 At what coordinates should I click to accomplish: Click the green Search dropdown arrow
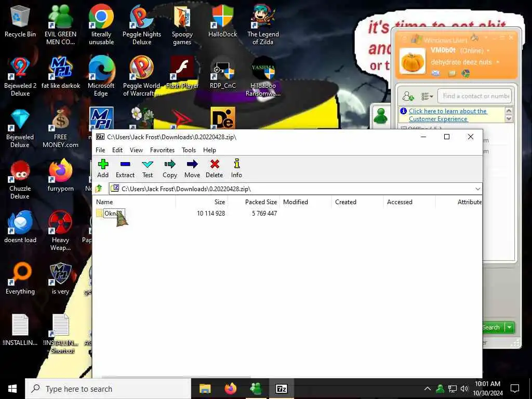tap(509, 327)
